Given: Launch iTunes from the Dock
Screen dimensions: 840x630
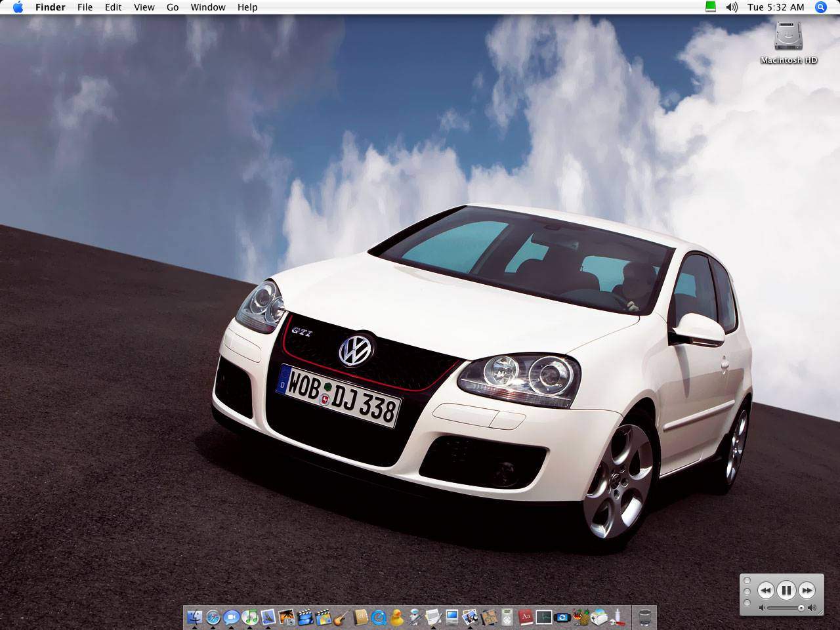Looking at the screenshot, I should 247,617.
